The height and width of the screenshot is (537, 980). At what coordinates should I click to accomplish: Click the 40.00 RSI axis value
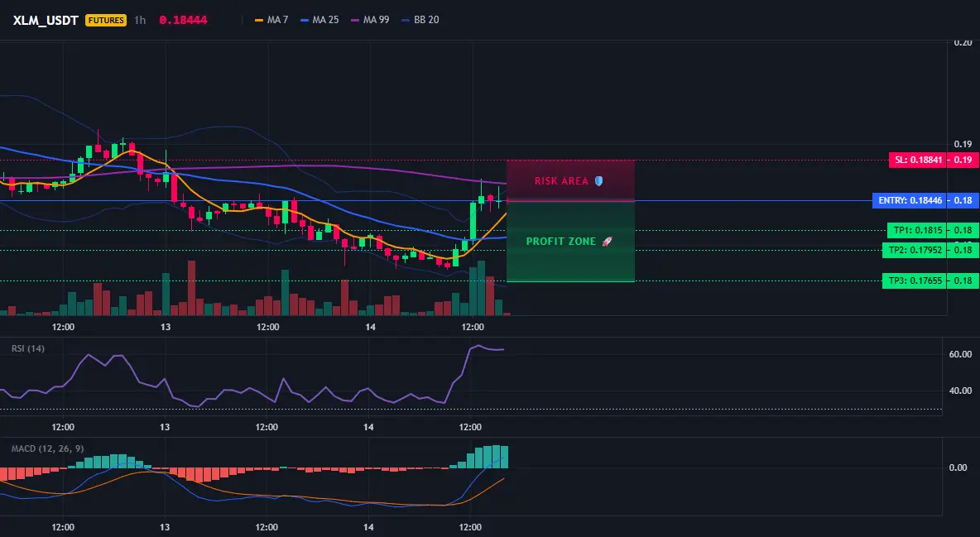(x=961, y=391)
